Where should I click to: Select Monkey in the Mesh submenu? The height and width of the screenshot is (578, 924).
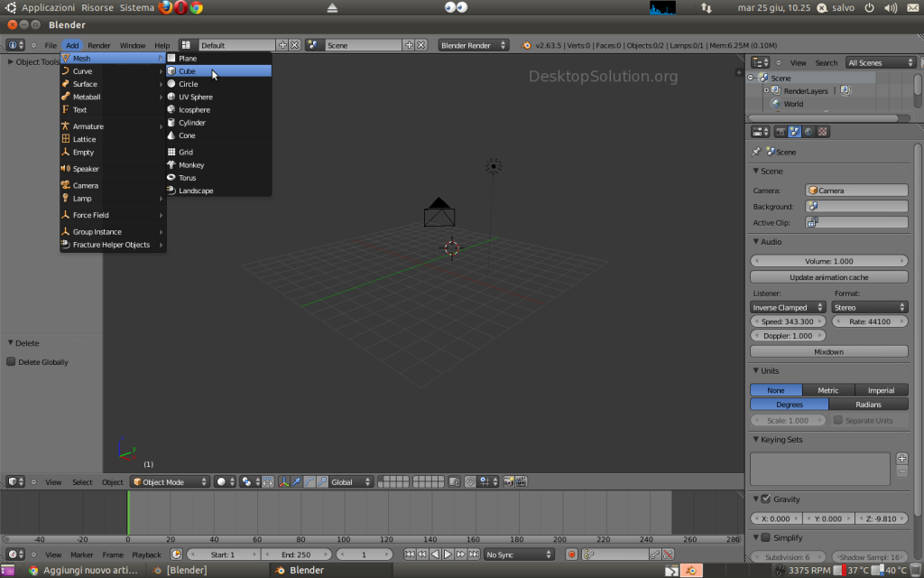[x=191, y=165]
